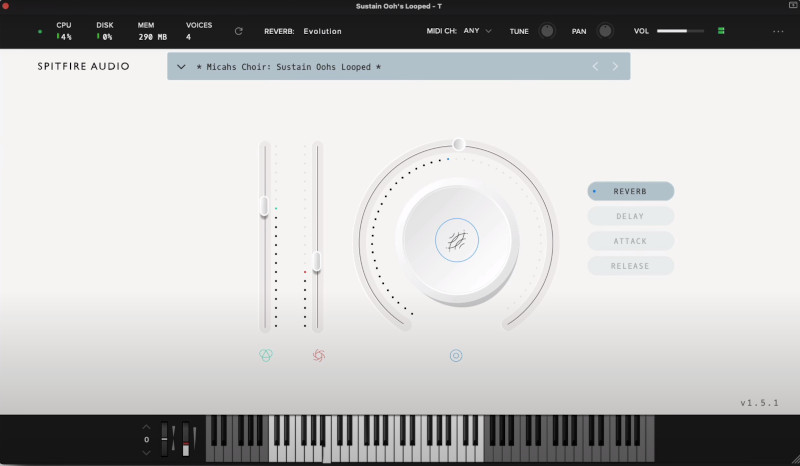The width and height of the screenshot is (800, 466).
Task: Click the large white central knob
Action: [x=458, y=242]
